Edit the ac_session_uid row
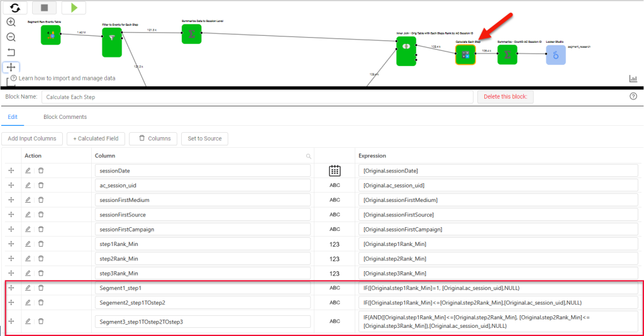Screen dimensions: 644x336 tap(28, 185)
